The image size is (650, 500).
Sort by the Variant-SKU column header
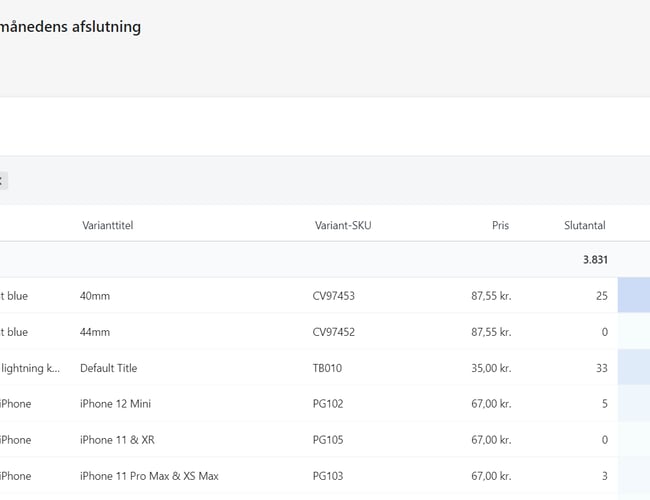click(343, 226)
